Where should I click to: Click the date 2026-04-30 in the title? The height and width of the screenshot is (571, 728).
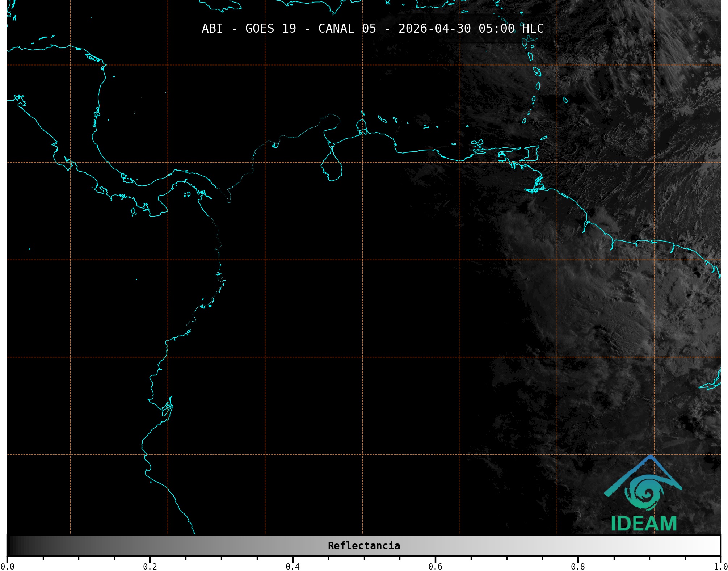point(434,28)
